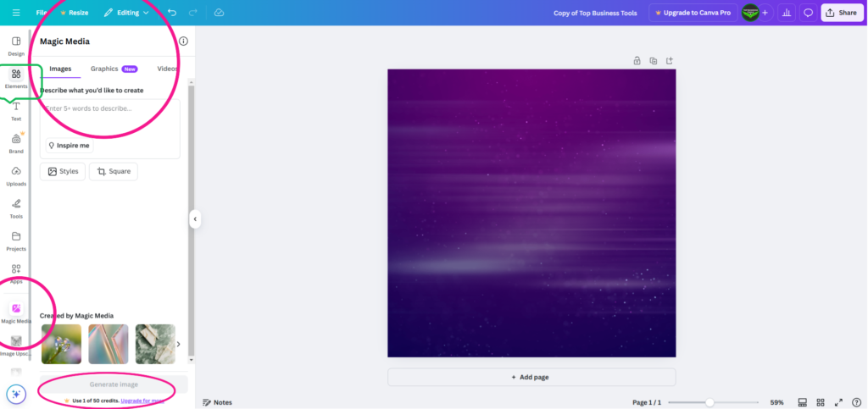Click the Add page button

531,377
